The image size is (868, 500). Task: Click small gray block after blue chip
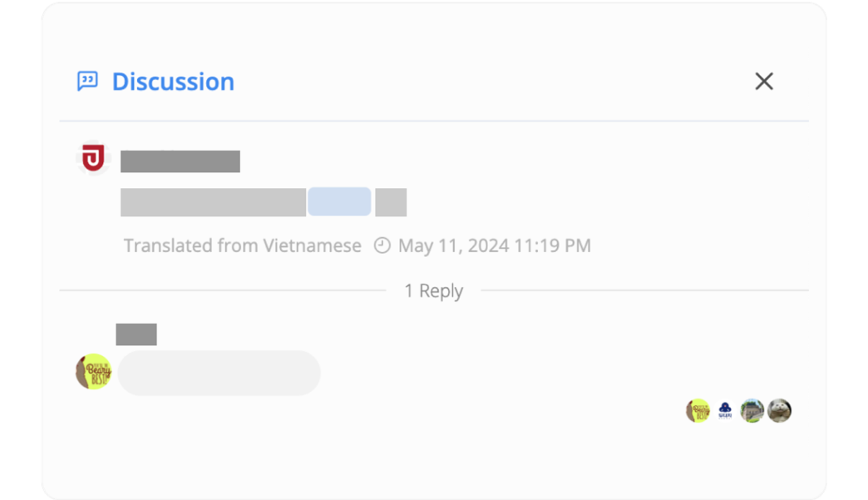391,202
